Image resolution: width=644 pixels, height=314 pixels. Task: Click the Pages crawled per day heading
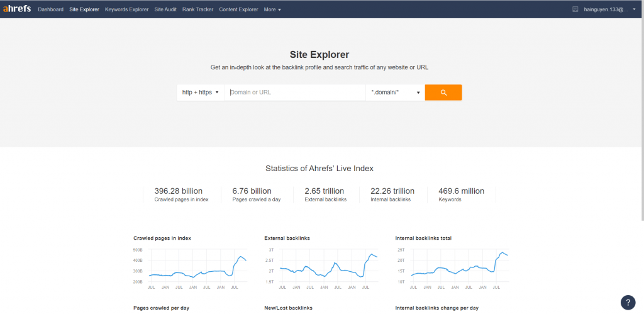[x=162, y=308]
